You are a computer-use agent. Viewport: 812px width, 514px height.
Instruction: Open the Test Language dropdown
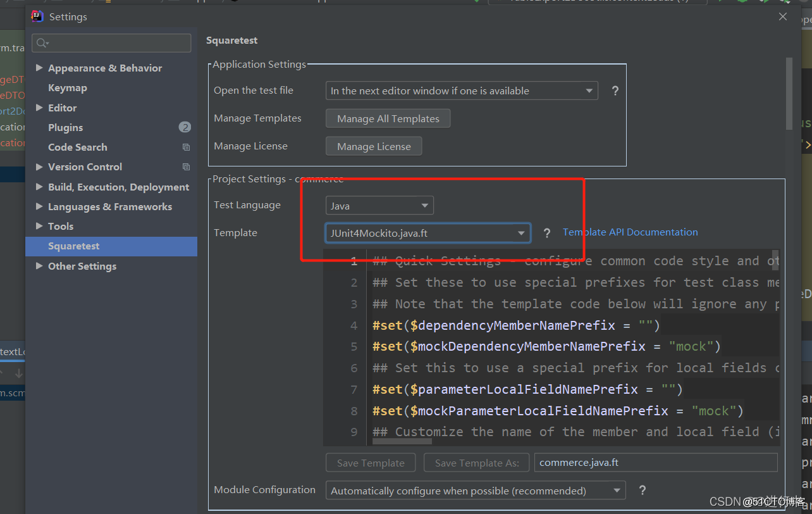click(379, 206)
